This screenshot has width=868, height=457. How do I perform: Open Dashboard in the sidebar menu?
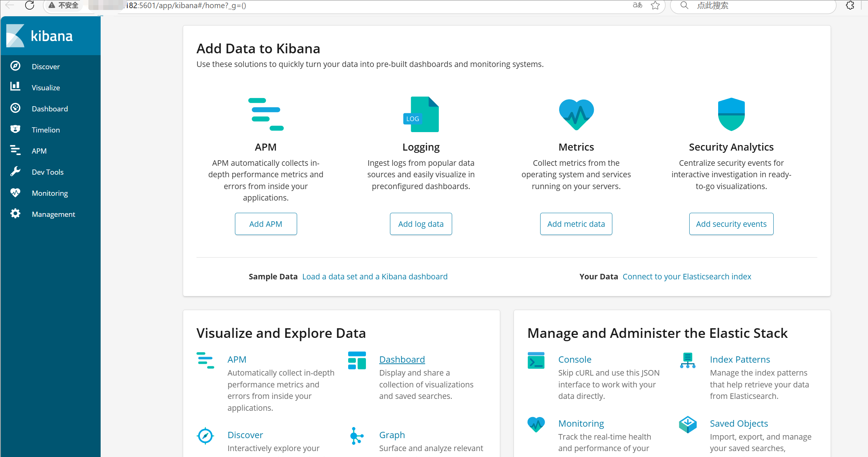point(50,109)
